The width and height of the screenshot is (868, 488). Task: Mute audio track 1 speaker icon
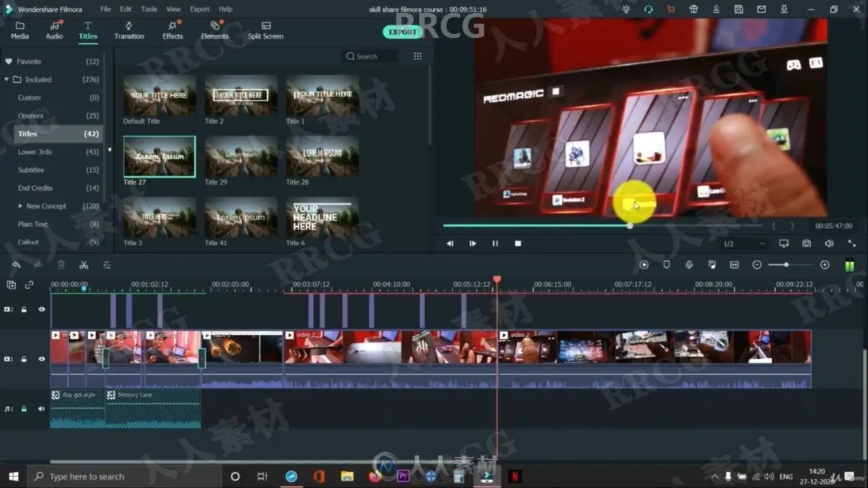point(41,409)
